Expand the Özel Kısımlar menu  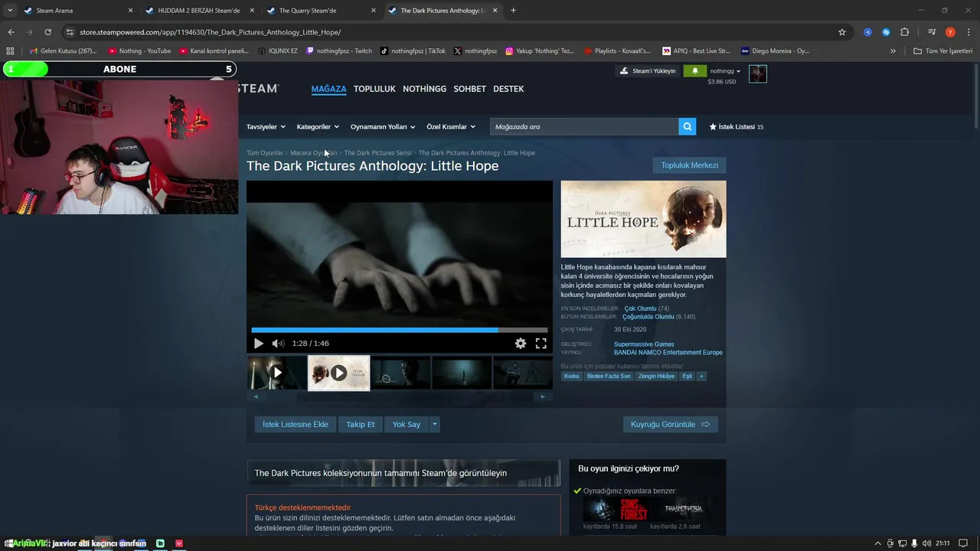point(451,127)
